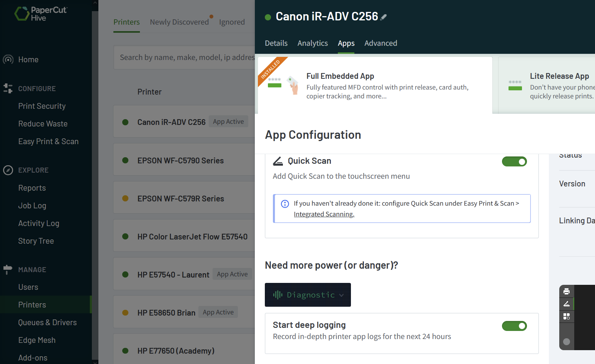Screen dimensions: 595x364
Task: Click the waveform icon on Diagnostic button
Action: (278, 295)
